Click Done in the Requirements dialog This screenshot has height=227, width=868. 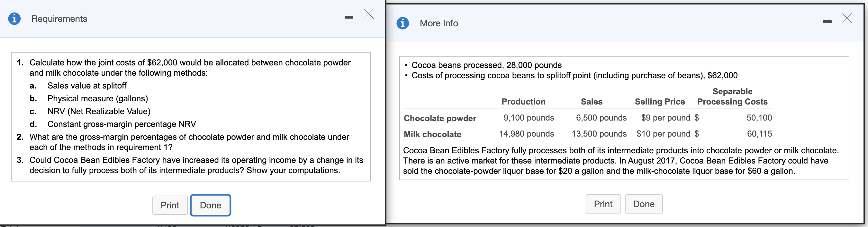pos(210,205)
